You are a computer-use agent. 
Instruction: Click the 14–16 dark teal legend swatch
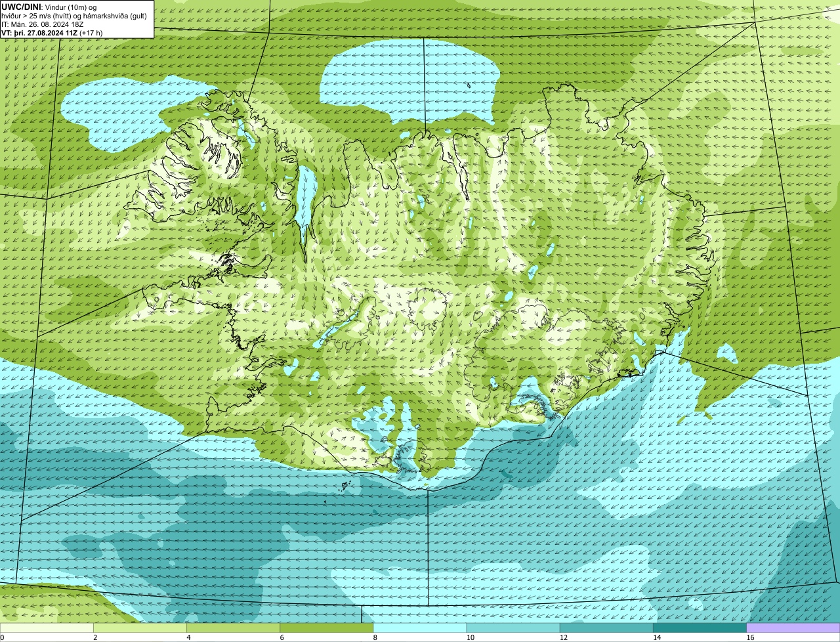pyautogui.click(x=700, y=628)
